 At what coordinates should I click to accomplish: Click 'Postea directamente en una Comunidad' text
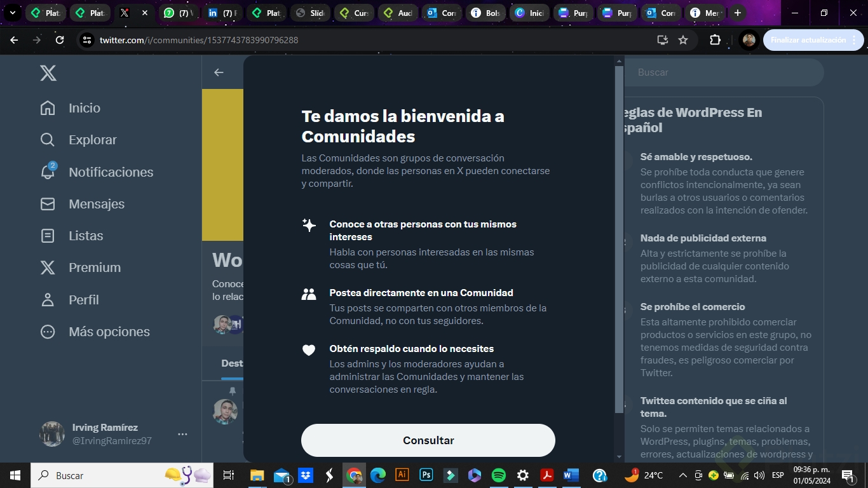tap(421, 293)
